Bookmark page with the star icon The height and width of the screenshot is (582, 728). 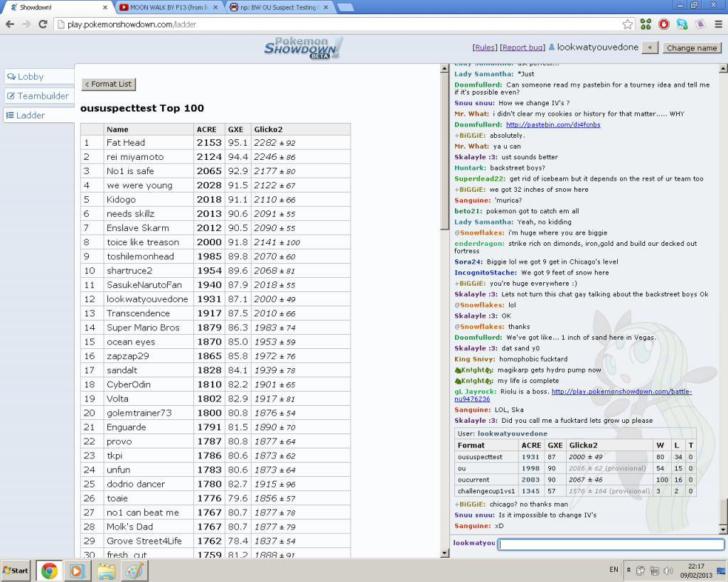[x=628, y=24]
